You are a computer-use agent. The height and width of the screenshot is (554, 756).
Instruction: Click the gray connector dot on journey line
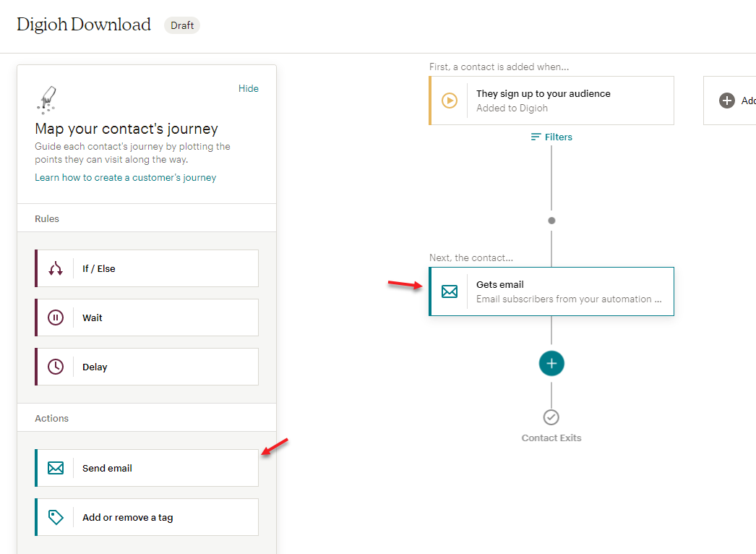click(551, 221)
